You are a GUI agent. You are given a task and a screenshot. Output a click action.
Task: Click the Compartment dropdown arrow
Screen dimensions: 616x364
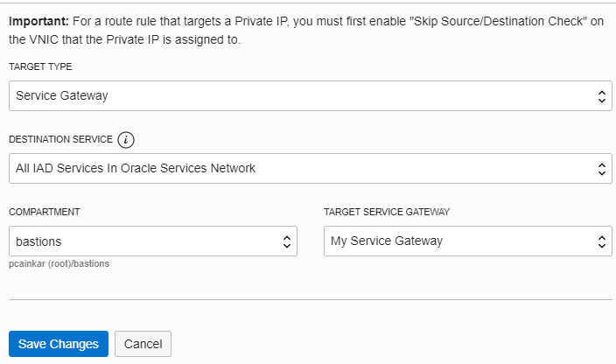coord(286,241)
